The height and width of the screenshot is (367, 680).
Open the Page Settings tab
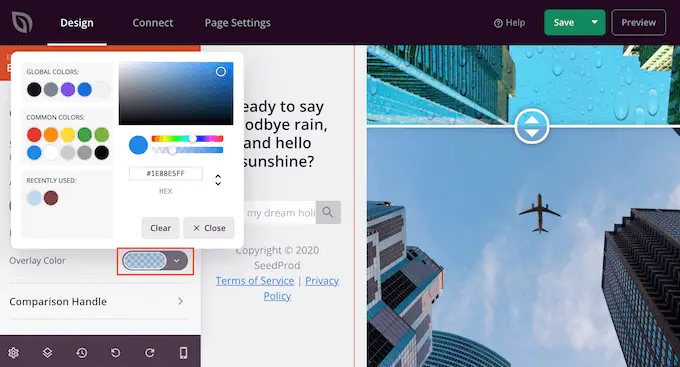(238, 23)
